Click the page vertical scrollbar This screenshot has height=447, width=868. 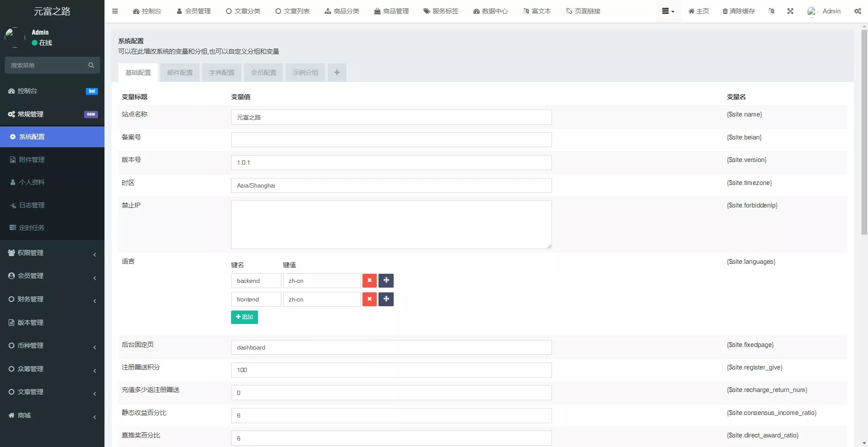[864, 130]
